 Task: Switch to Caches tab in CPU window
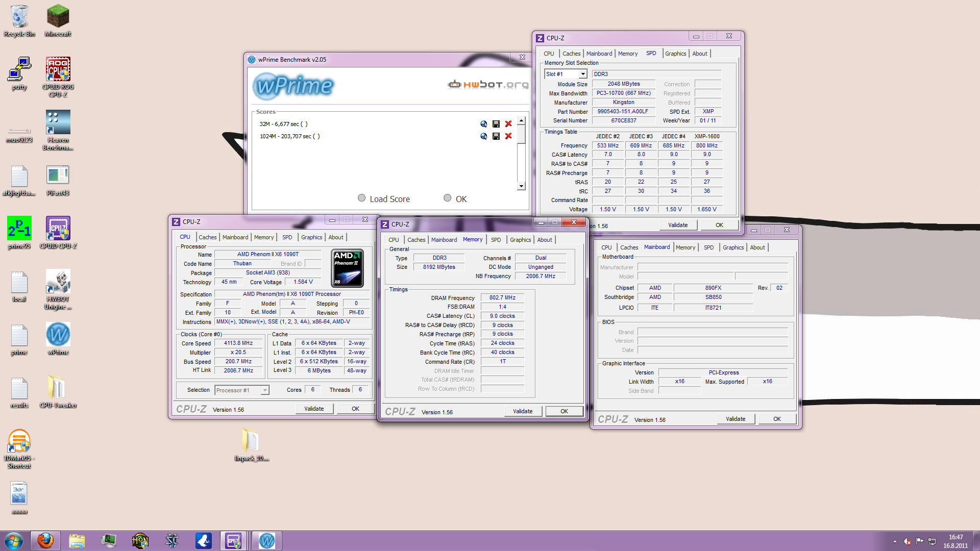point(208,237)
